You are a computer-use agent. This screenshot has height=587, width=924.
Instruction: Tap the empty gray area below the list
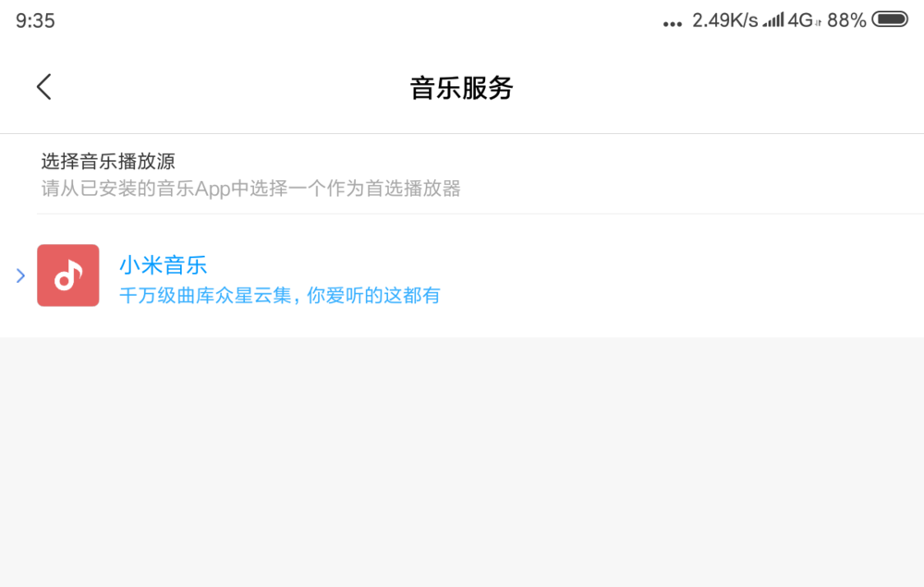(462, 462)
